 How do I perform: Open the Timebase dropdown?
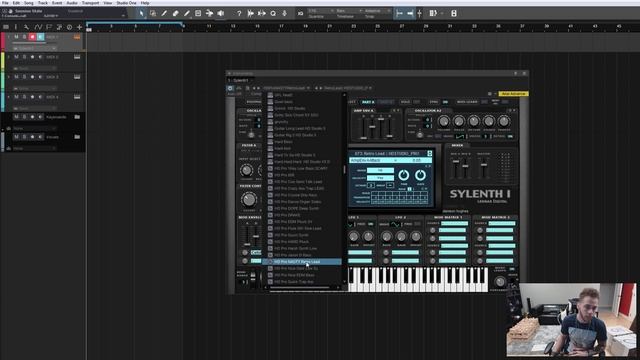click(349, 11)
